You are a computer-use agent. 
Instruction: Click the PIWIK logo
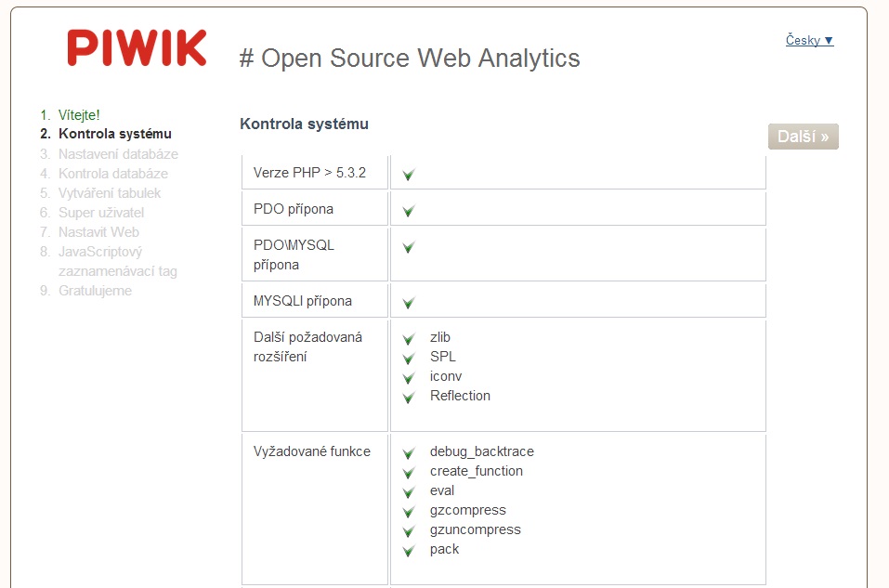click(137, 48)
